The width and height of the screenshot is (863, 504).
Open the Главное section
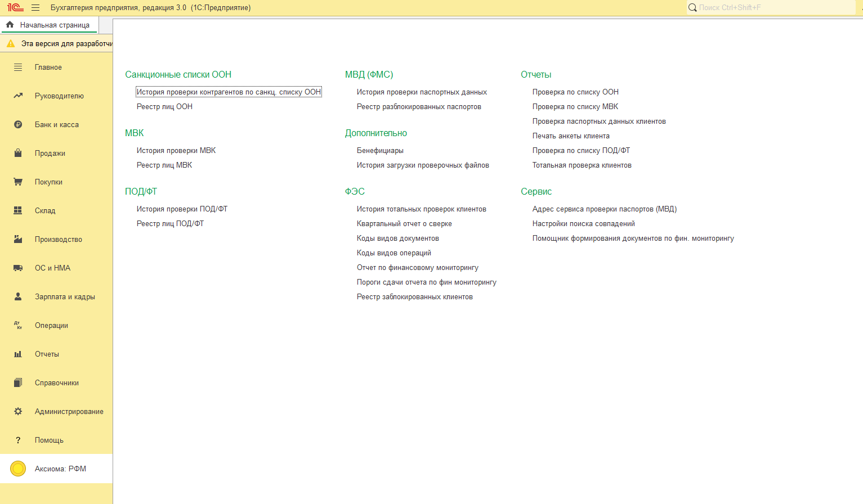click(x=56, y=67)
